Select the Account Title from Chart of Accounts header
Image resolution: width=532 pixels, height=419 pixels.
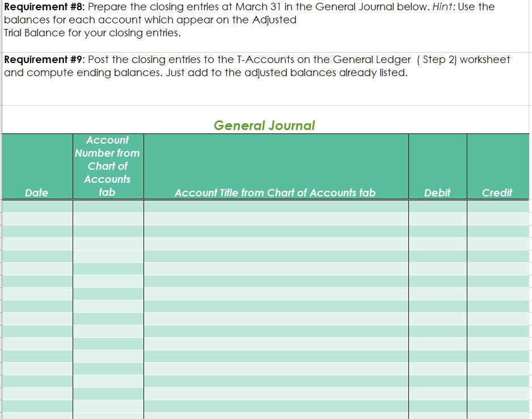[x=276, y=192]
